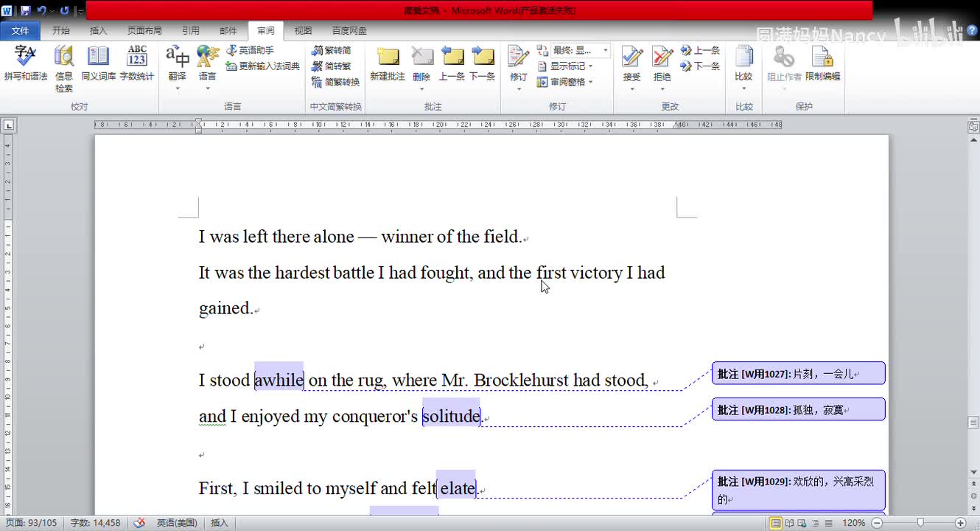Switch to the 视图 view tab
The width and height of the screenshot is (980, 531).
pyautogui.click(x=303, y=31)
